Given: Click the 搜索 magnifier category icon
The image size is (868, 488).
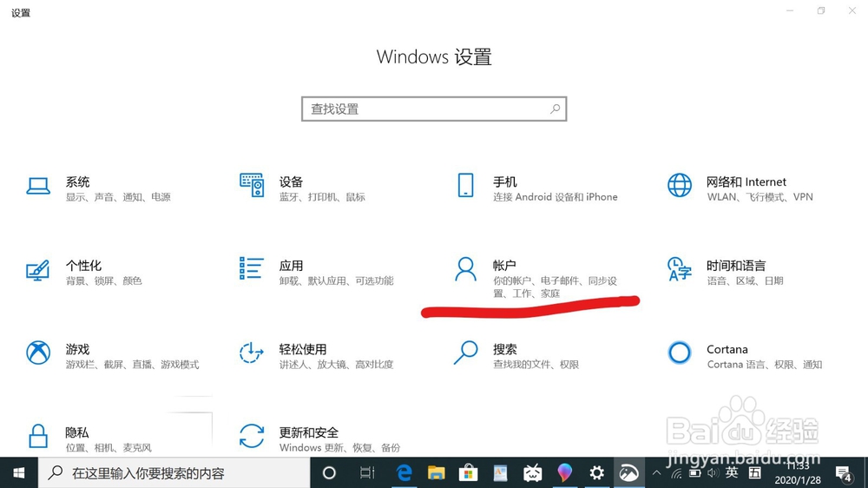Looking at the screenshot, I should click(465, 353).
